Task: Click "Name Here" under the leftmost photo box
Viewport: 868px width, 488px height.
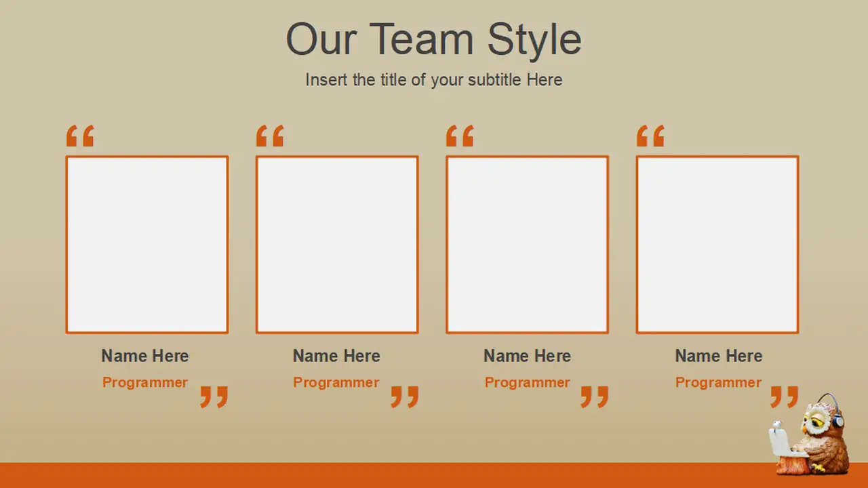Action: (145, 356)
